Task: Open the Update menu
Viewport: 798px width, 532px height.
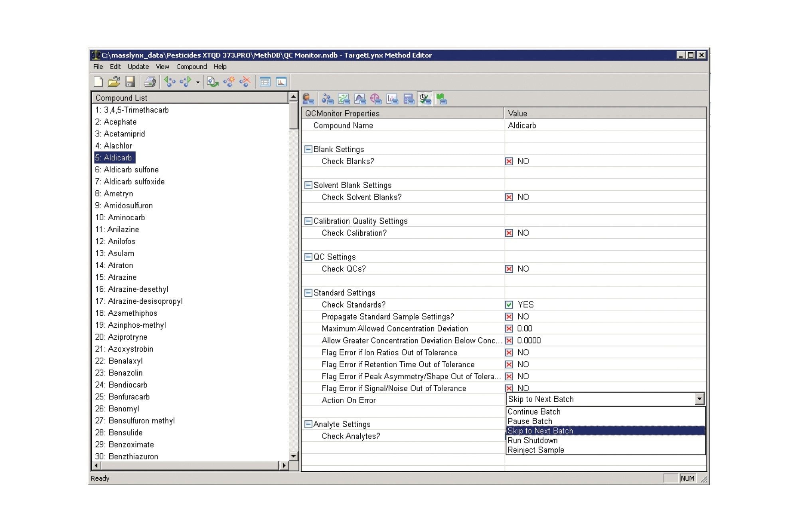Action: (x=138, y=67)
